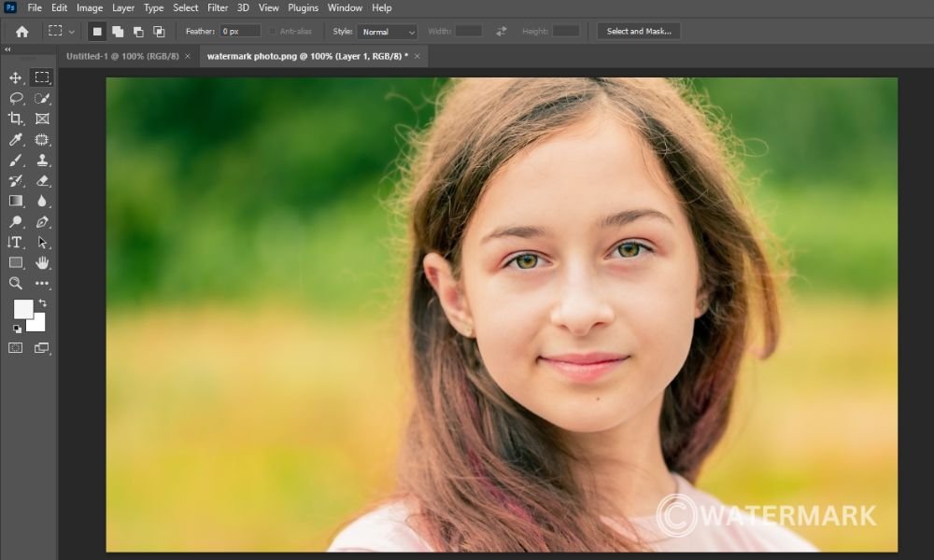Open the Type menu
The height and width of the screenshot is (560, 934).
154,7
